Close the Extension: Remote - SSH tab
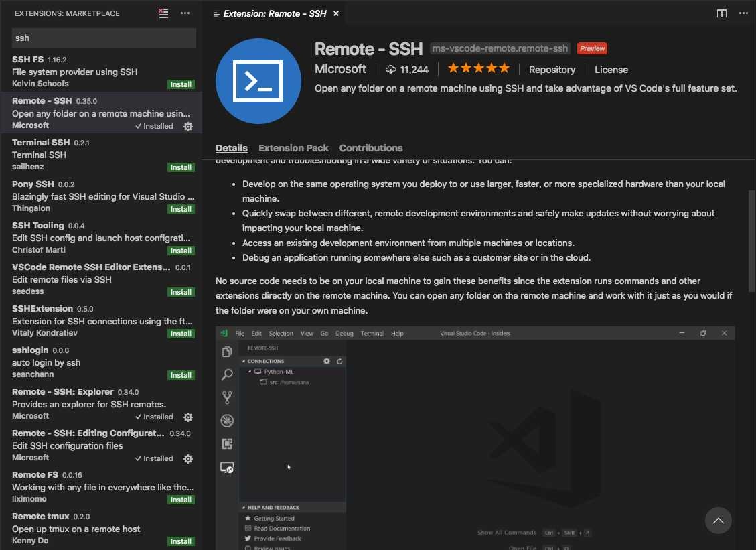The width and height of the screenshot is (756, 550). (336, 13)
